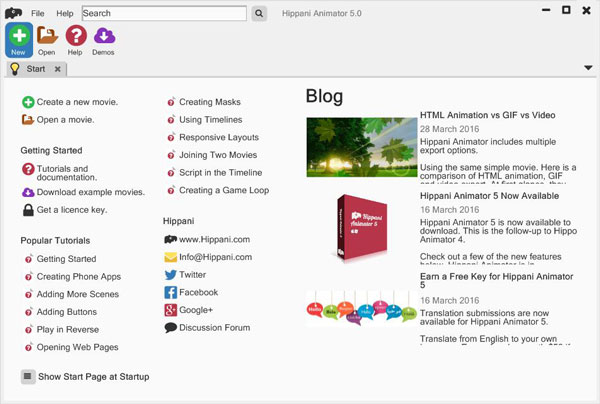Viewport: 600px width, 404px height.
Task: Click the Open folder toolbar icon
Action: point(47,36)
